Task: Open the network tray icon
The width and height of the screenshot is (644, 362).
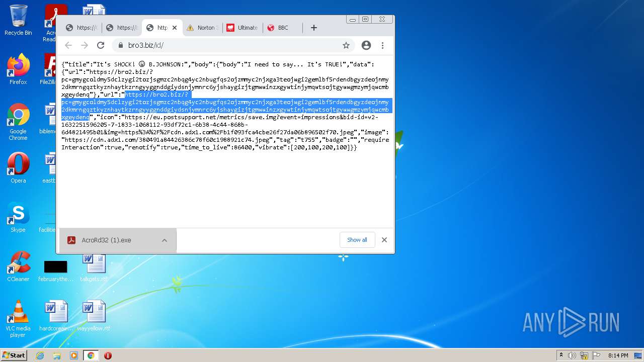Action: coord(584,355)
